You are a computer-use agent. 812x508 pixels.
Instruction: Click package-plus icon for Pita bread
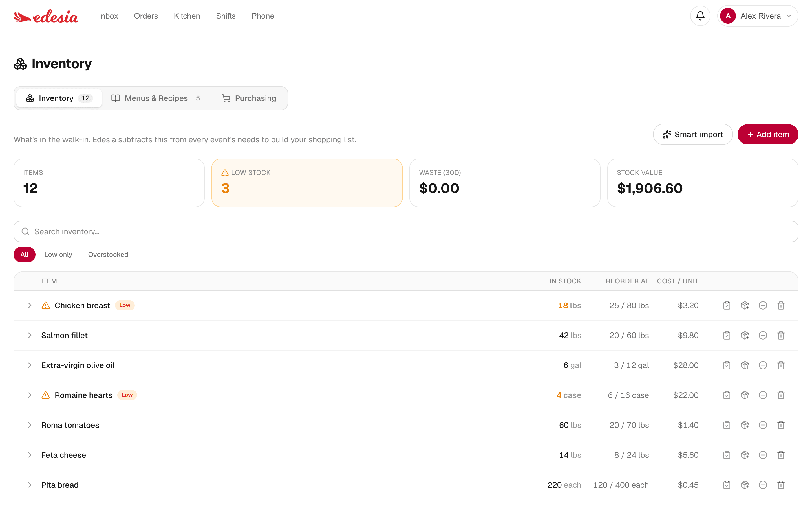tap(745, 485)
